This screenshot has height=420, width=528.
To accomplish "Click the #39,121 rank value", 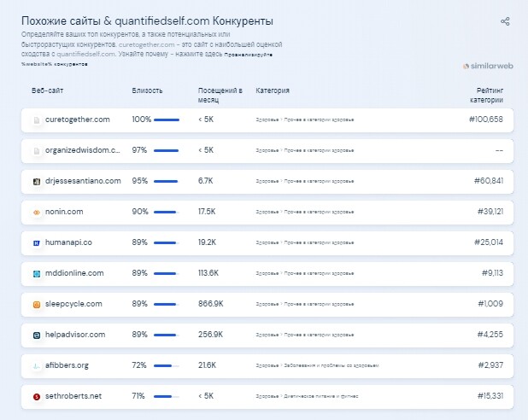I will 490,212.
